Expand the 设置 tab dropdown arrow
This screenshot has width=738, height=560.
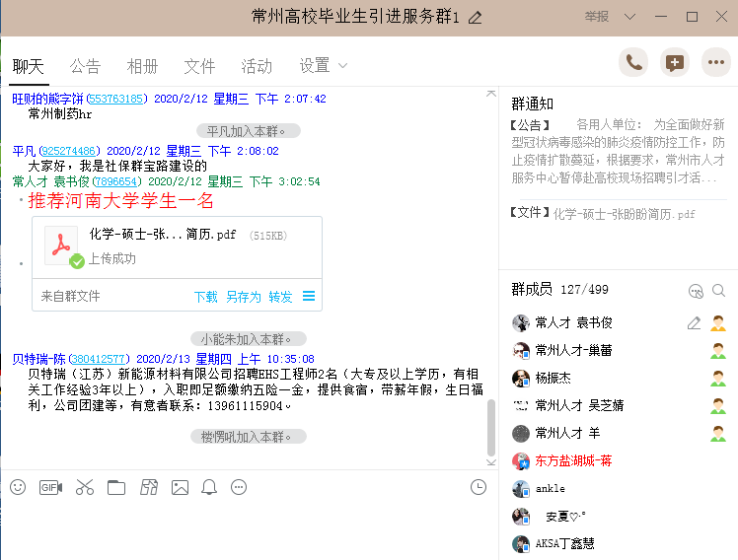point(342,66)
